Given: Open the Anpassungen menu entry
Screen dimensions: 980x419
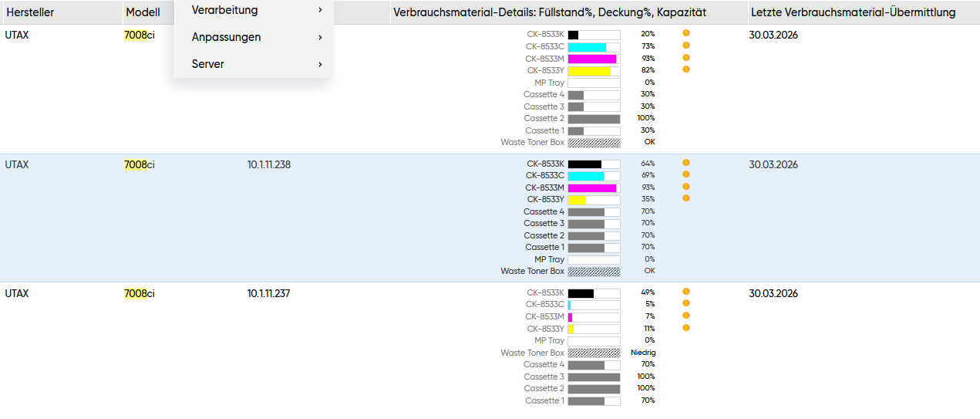Looking at the screenshot, I should coord(226,37).
